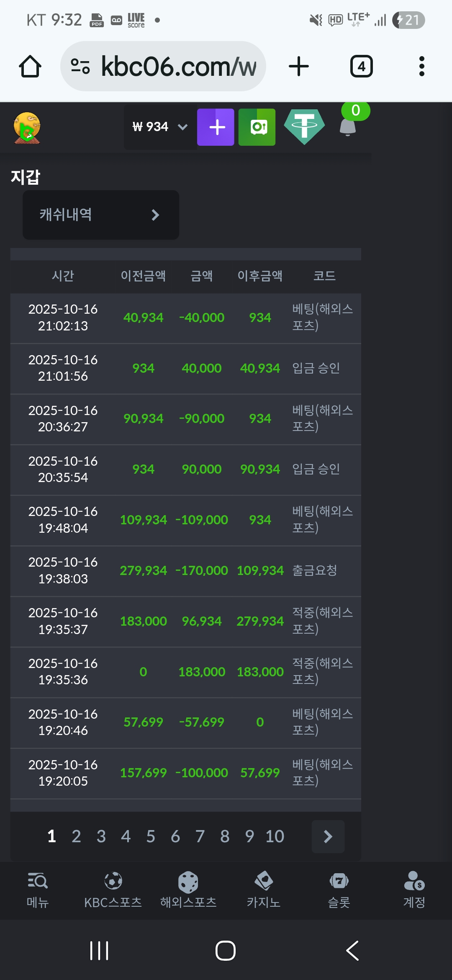Tap the Tether diamond icon
The height and width of the screenshot is (980, 452).
click(304, 127)
